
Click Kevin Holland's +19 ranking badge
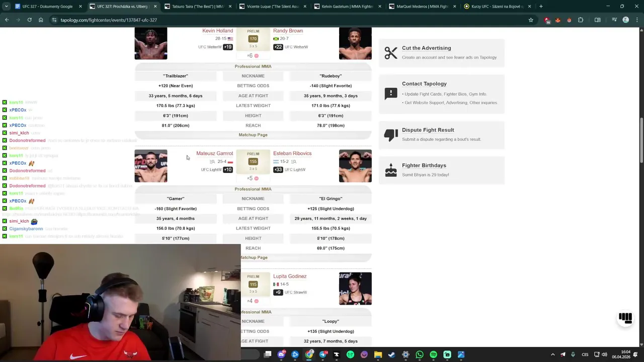228,47
